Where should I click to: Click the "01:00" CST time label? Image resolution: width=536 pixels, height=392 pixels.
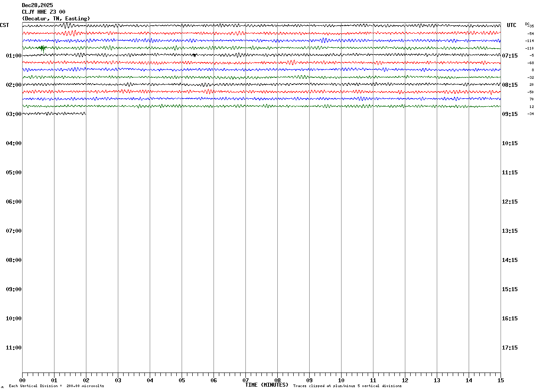pyautogui.click(x=14, y=56)
